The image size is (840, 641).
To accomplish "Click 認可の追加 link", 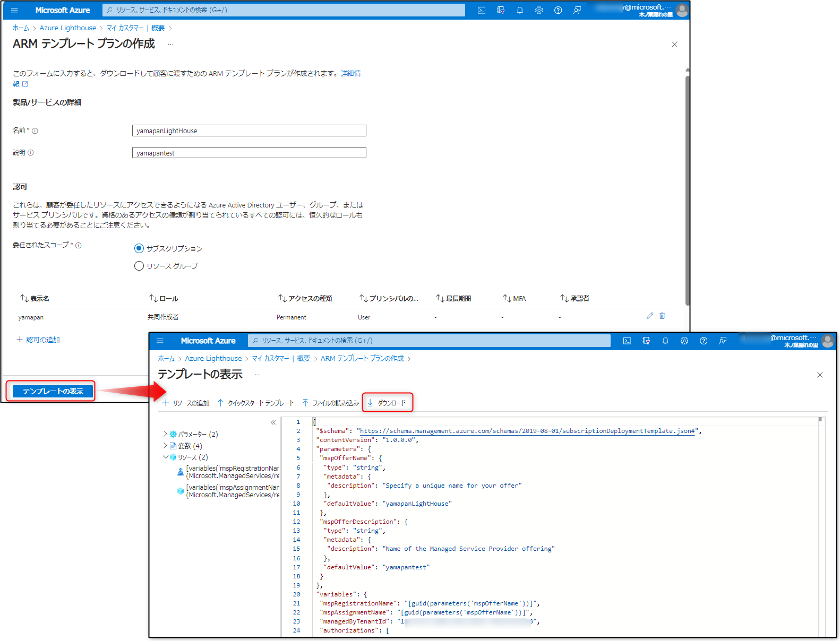I will click(38, 340).
